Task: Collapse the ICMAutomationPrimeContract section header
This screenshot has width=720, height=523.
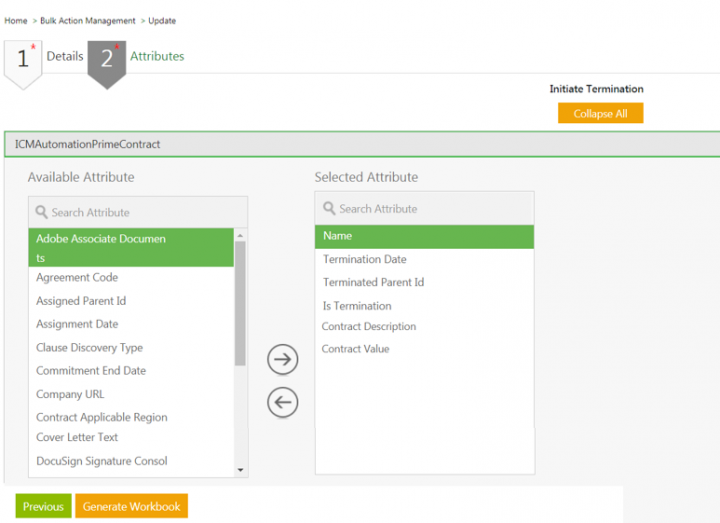Action: point(360,144)
